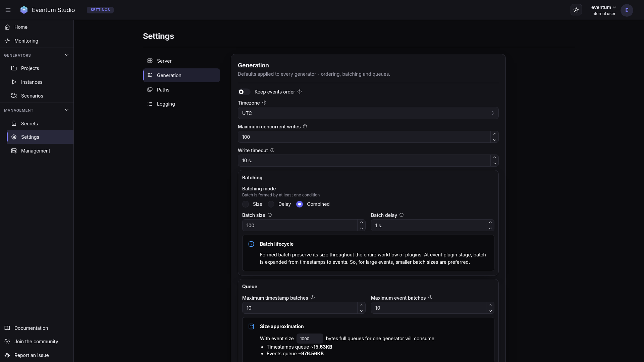The height and width of the screenshot is (362, 644).
Task: Click the Home house icon
Action: [7, 27]
